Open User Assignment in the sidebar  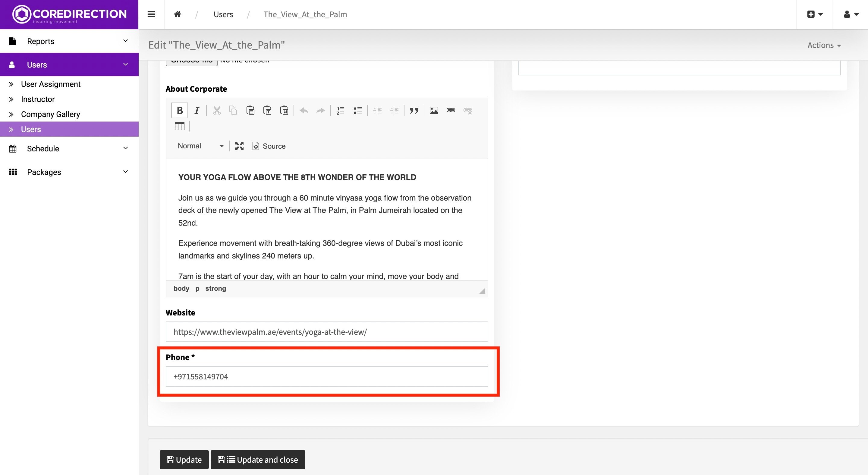(x=51, y=84)
